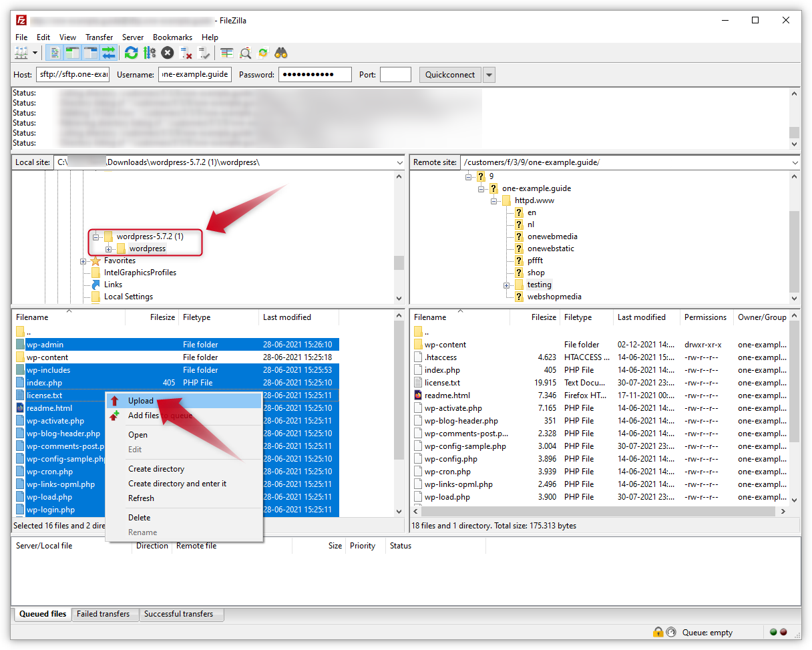The height and width of the screenshot is (650, 812).
Task: Open the Transfer menu
Action: pos(99,37)
